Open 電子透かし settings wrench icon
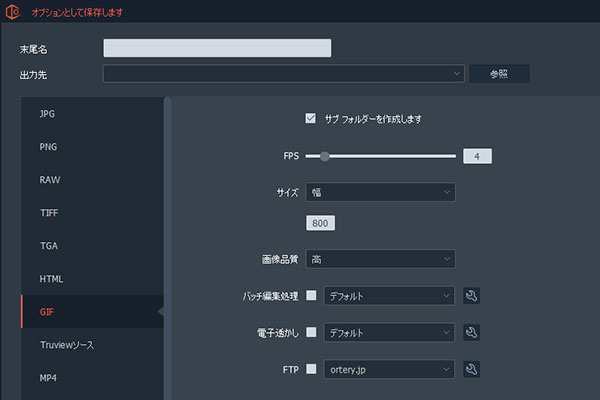Screen dimensions: 600x400 473,332
